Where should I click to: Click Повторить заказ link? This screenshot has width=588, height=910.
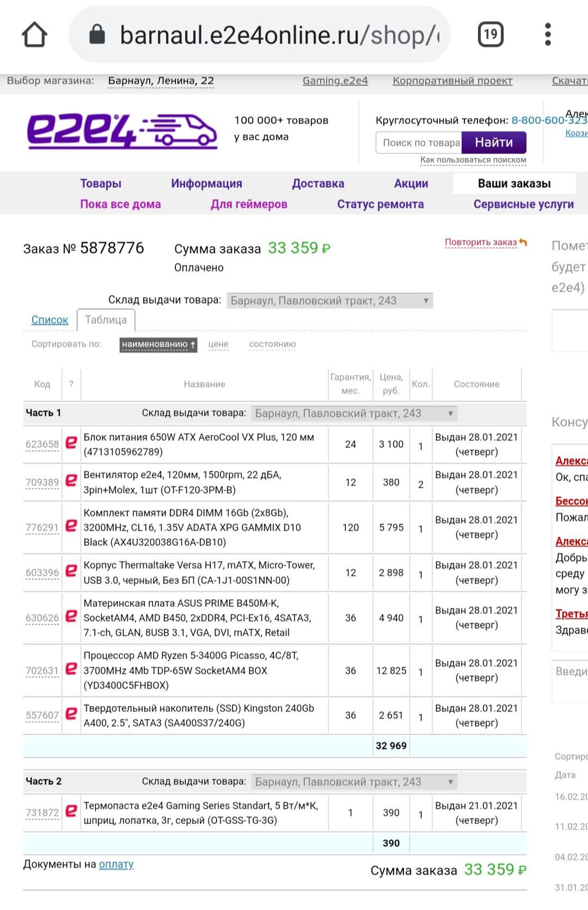[x=481, y=243]
